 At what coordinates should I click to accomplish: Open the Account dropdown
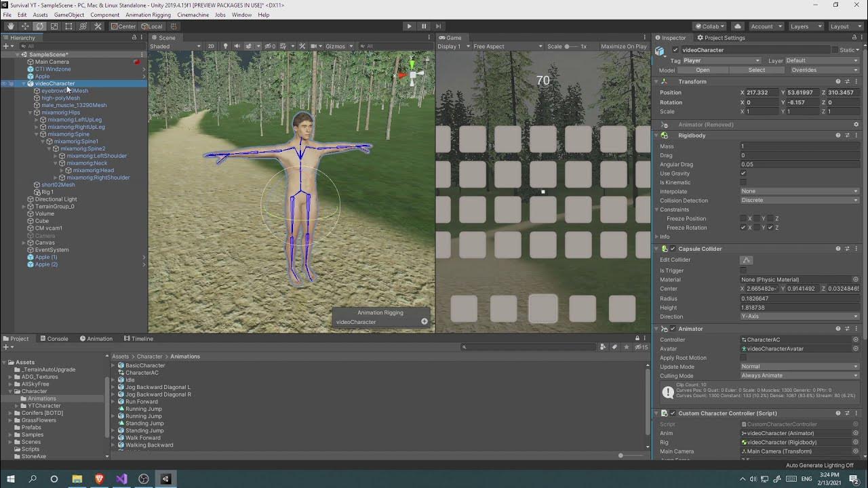pos(765,26)
